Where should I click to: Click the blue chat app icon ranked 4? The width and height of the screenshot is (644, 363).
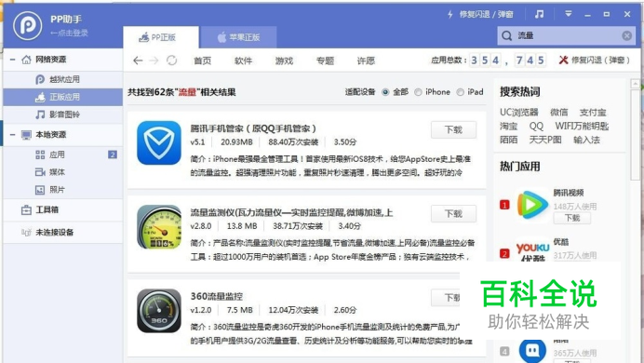click(532, 350)
